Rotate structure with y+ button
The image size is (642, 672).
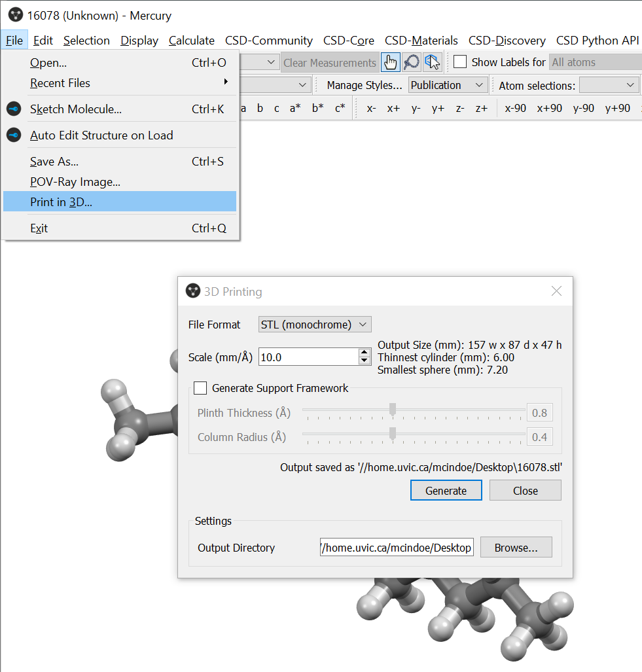click(438, 108)
